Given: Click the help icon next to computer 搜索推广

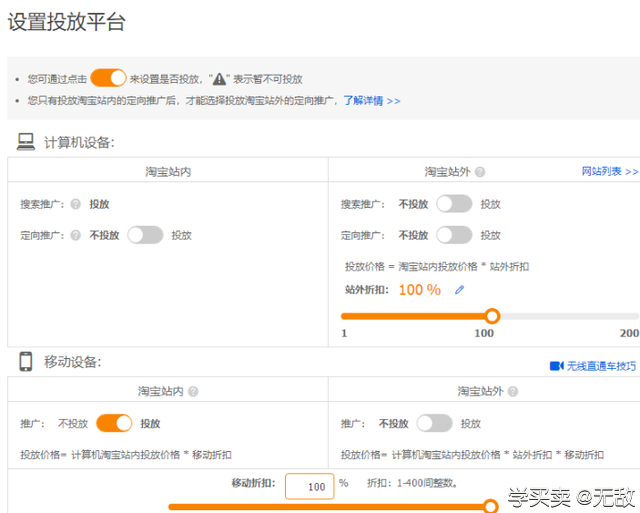Looking at the screenshot, I should point(76,204).
